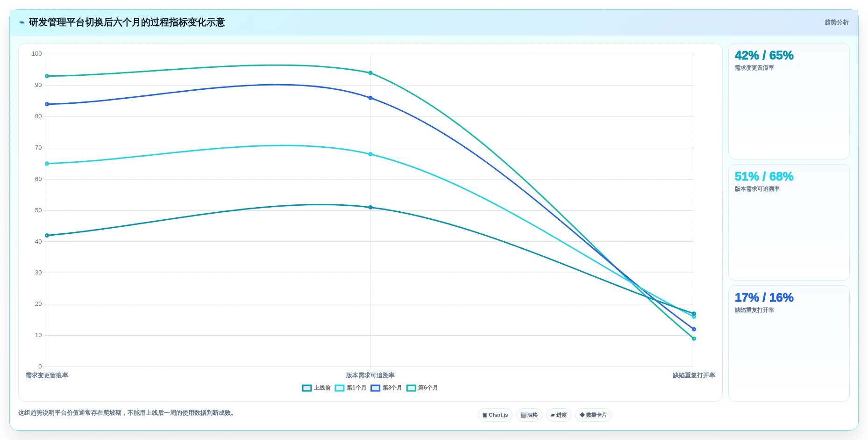Viewport: 868px width, 440px height.
Task: Click the y-axis value 50
Action: 38,210
